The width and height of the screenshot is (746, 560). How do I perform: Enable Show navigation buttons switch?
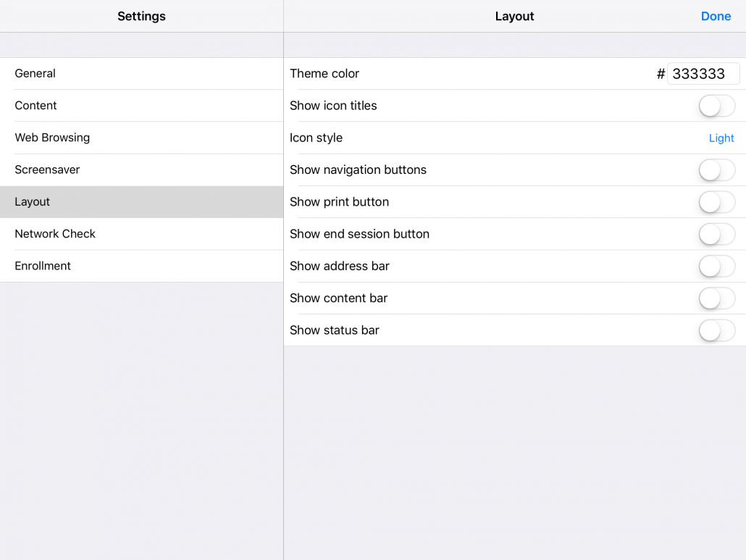(716, 170)
